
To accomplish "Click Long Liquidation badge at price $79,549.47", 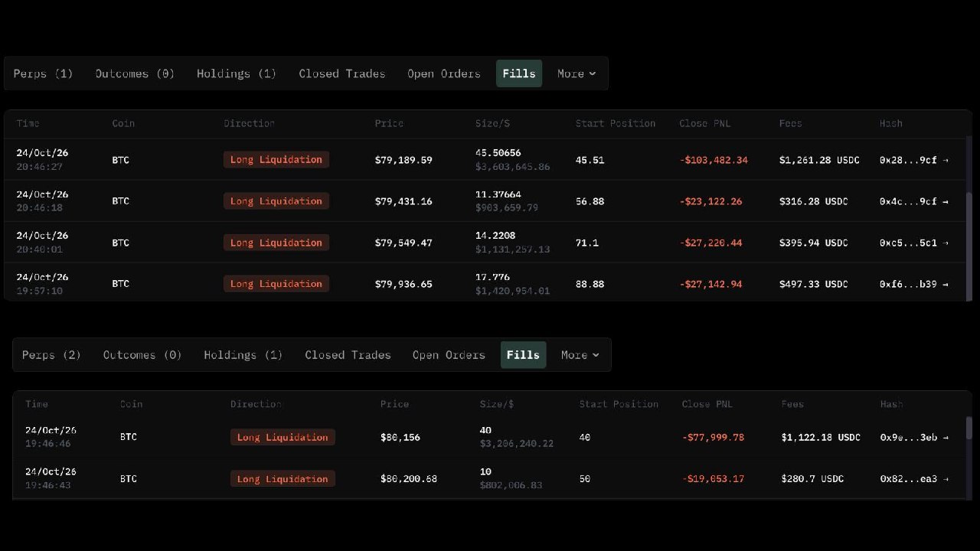I will (x=276, y=243).
